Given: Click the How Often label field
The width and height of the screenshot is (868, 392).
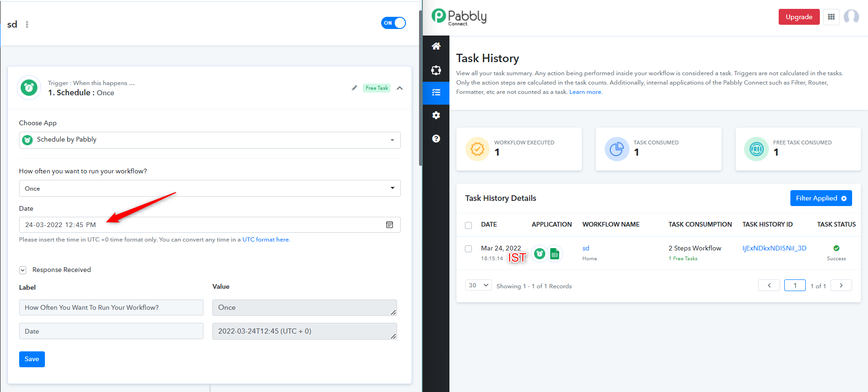Looking at the screenshot, I should [111, 307].
